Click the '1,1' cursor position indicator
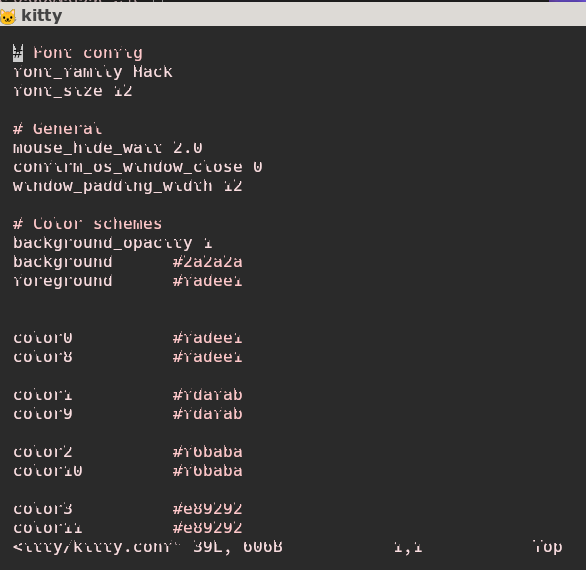586x570 pixels. tap(408, 548)
